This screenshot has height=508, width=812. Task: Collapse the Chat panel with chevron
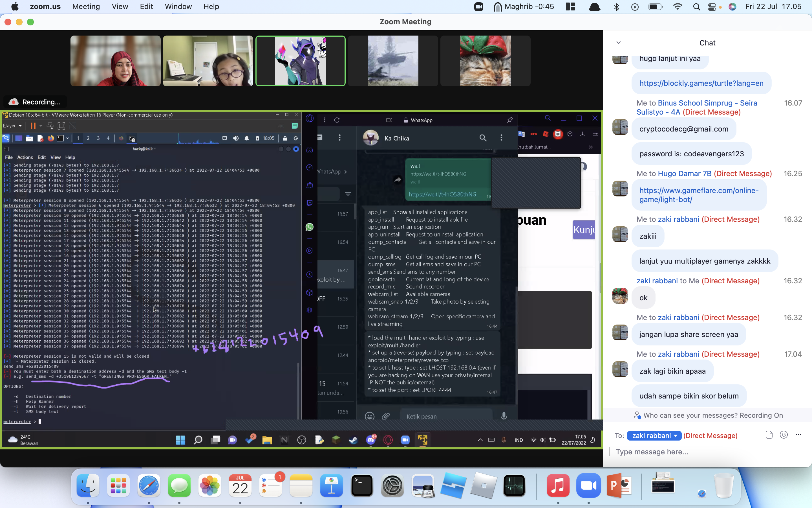[618, 43]
